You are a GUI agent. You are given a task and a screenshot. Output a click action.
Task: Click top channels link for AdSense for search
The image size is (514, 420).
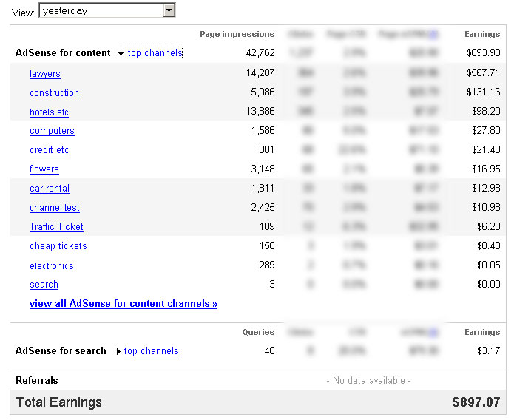pyautogui.click(x=151, y=351)
